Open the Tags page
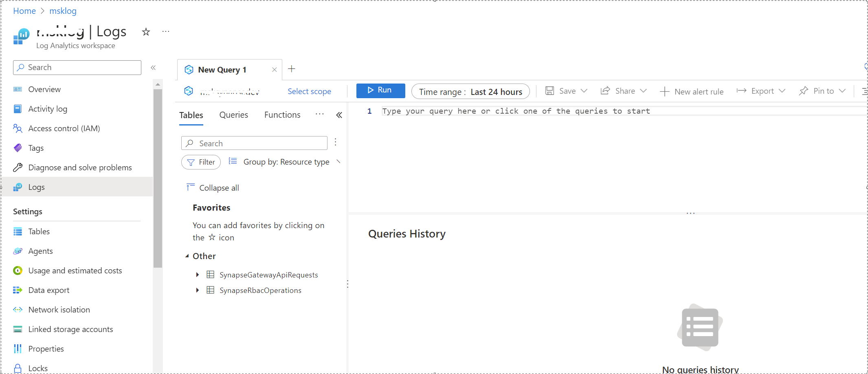The image size is (868, 374). point(36,148)
